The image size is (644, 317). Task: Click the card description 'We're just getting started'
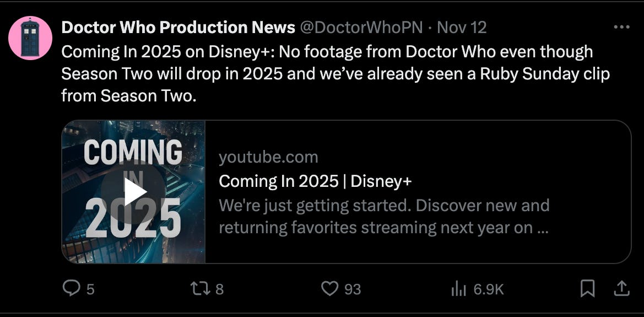click(384, 216)
